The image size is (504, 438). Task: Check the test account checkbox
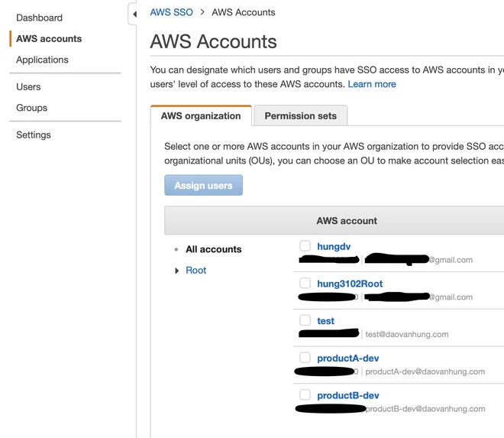point(305,320)
